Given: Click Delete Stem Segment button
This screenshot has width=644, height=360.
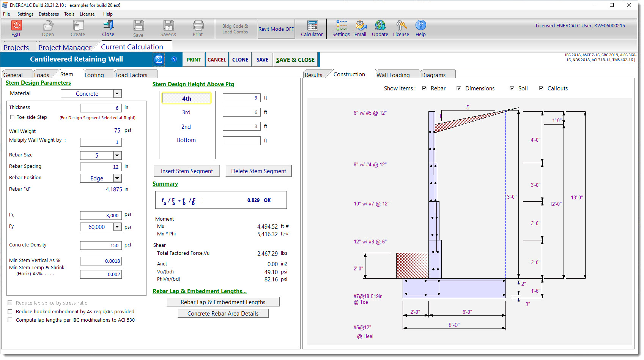Looking at the screenshot, I should 259,171.
